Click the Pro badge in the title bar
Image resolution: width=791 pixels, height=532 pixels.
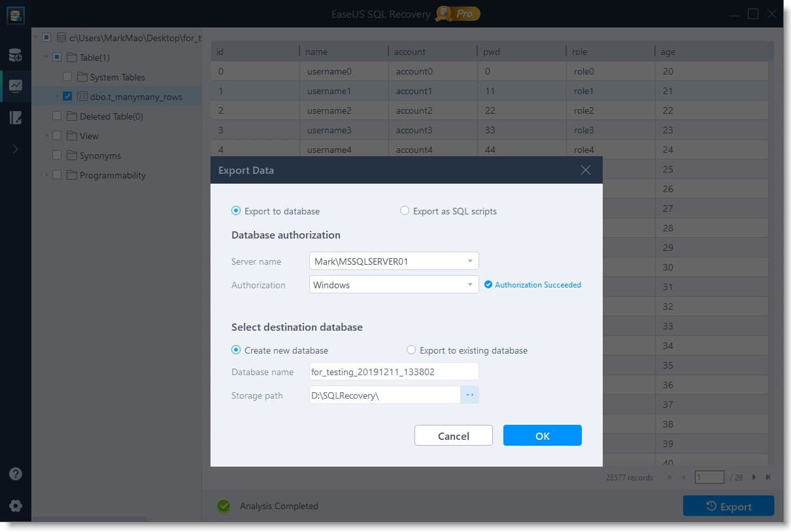458,13
